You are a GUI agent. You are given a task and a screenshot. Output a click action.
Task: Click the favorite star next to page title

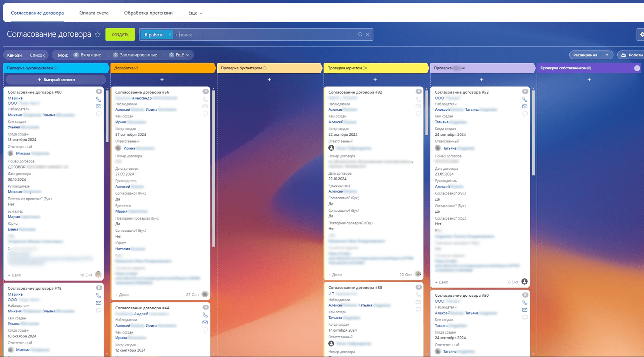coord(97,34)
